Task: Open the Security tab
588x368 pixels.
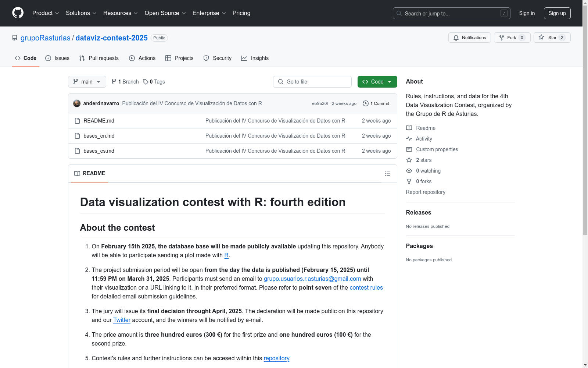Action: click(x=218, y=58)
